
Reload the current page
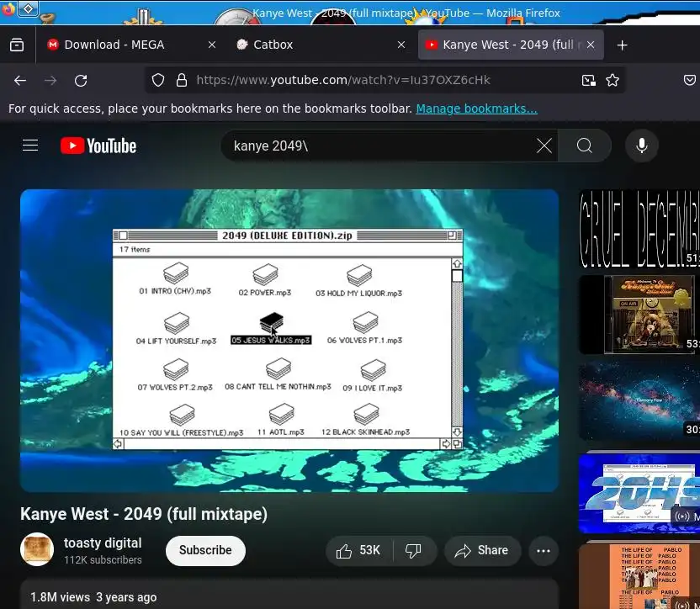81,81
